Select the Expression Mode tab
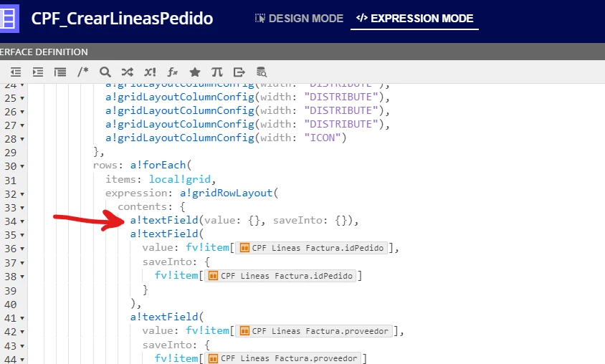Viewport: 605px width, 364px height. coord(414,18)
